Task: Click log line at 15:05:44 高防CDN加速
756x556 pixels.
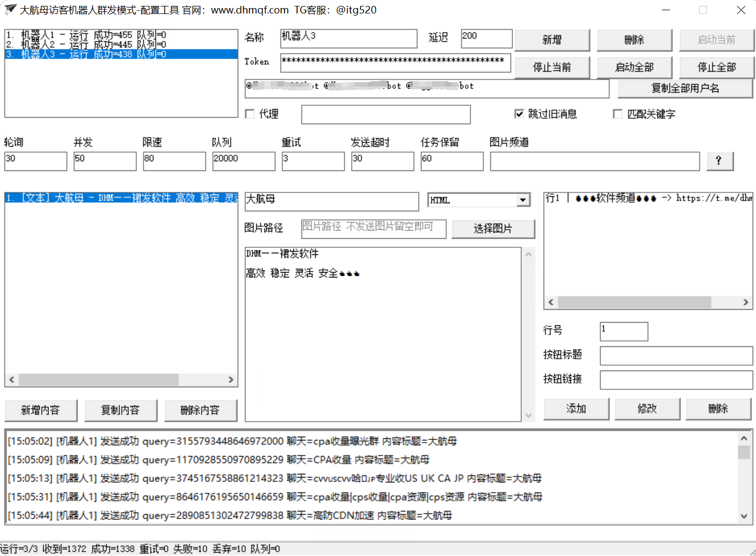Action: click(x=230, y=515)
